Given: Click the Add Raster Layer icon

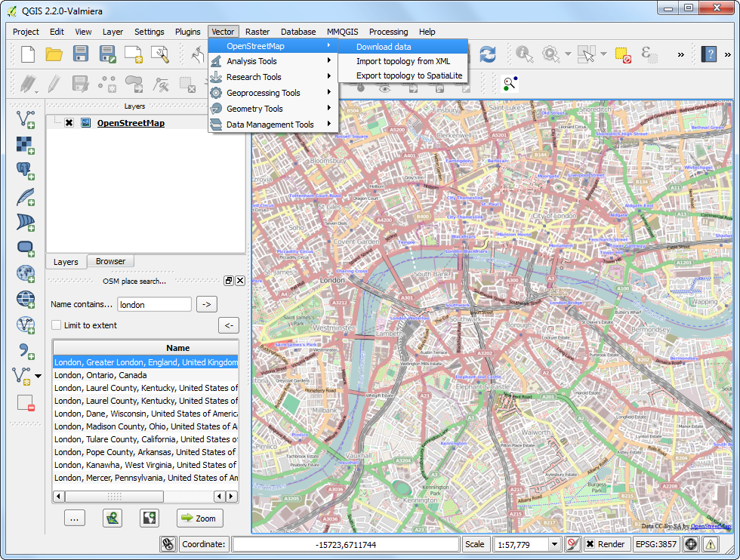Looking at the screenshot, I should tap(26, 144).
